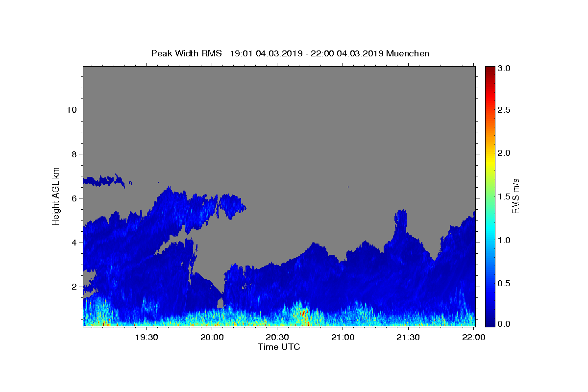The image size is (588, 392).
Task: Click the colorbar value 0.5
Action: point(504,283)
